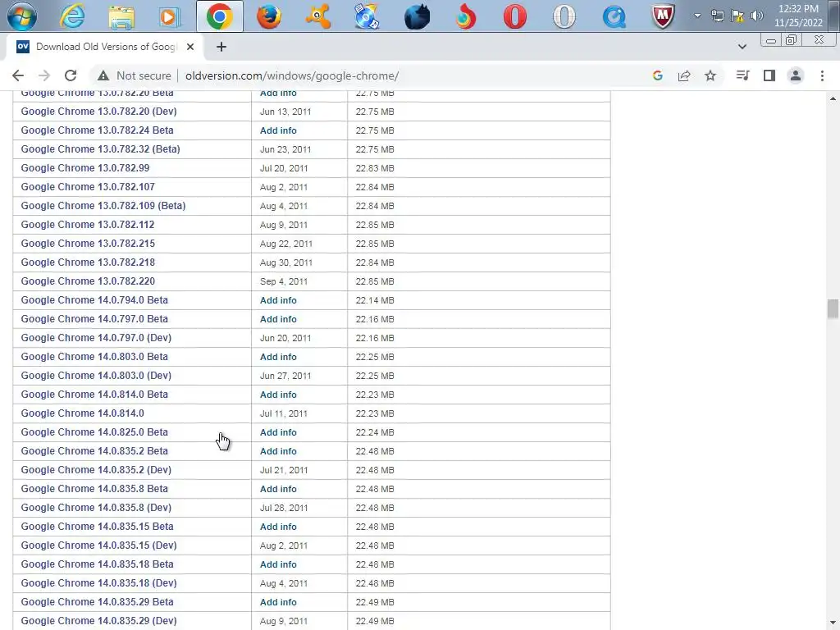
Task: Open Google Chrome 13.0.782.99 link
Action: (x=85, y=167)
